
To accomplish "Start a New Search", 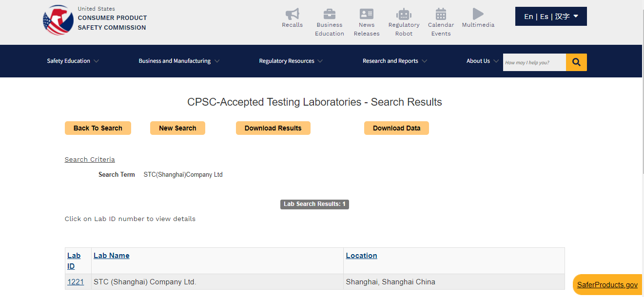I will pyautogui.click(x=177, y=128).
